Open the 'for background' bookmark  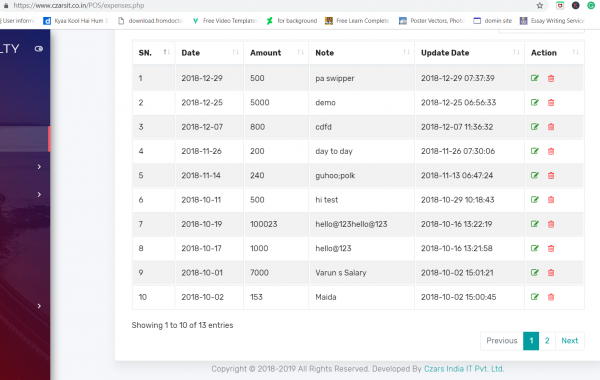click(292, 21)
